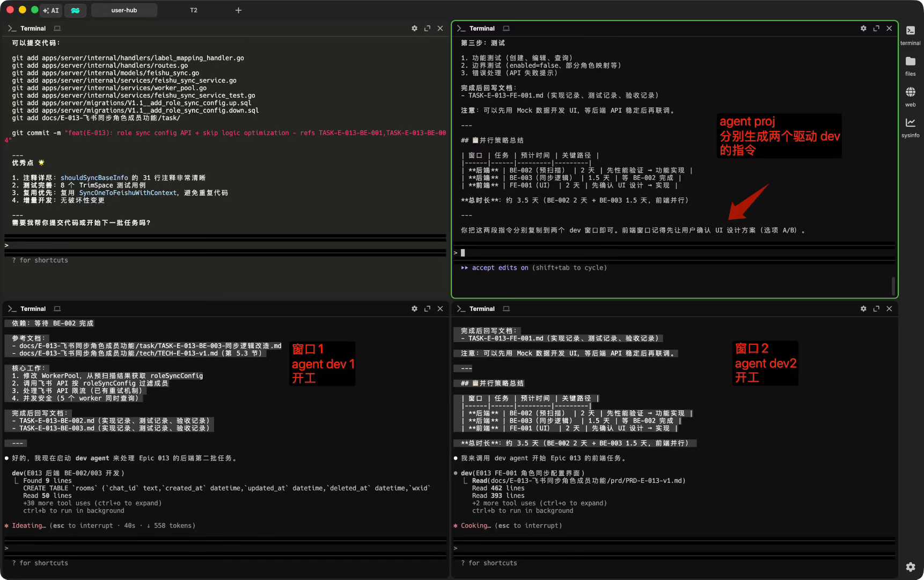Open app settings gear at bottom right
924x580 pixels.
pos(910,567)
